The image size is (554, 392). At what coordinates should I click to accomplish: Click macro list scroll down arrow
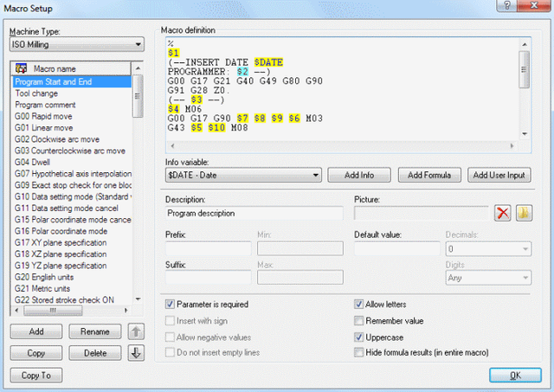138,299
